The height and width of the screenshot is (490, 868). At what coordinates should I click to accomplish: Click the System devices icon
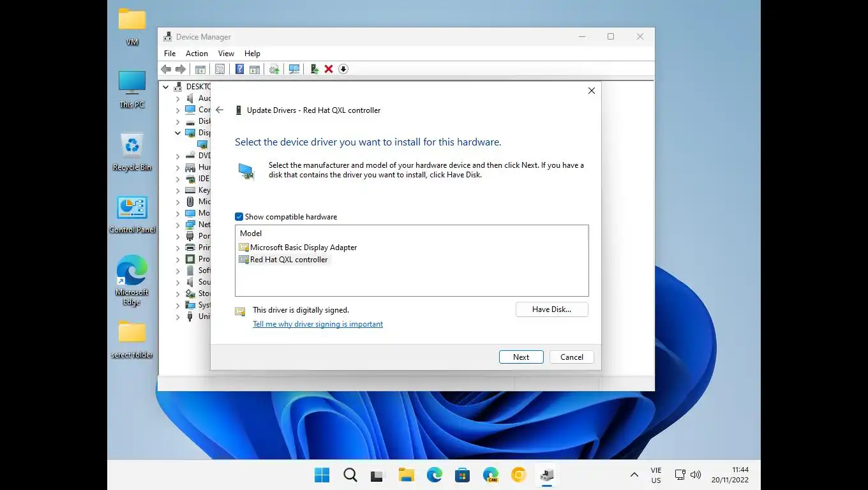coord(190,305)
